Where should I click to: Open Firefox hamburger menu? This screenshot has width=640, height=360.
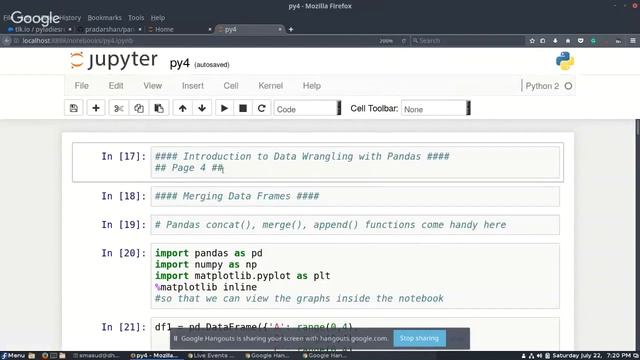click(633, 41)
